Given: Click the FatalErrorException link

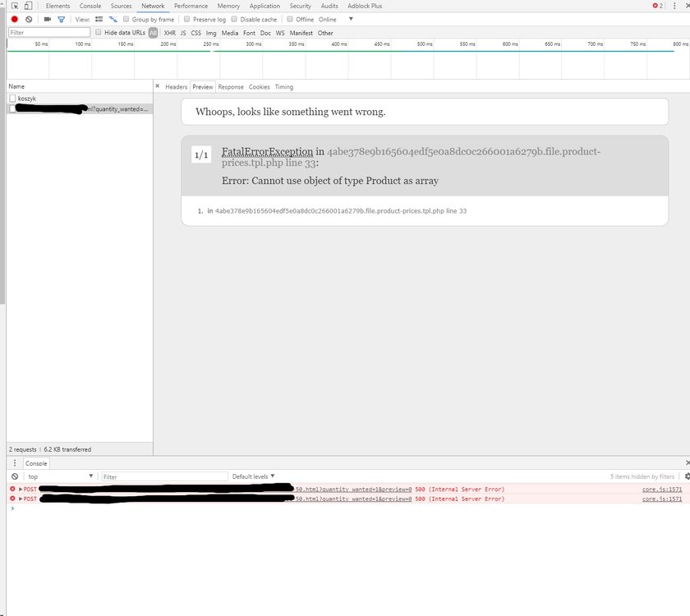Looking at the screenshot, I should 267,151.
